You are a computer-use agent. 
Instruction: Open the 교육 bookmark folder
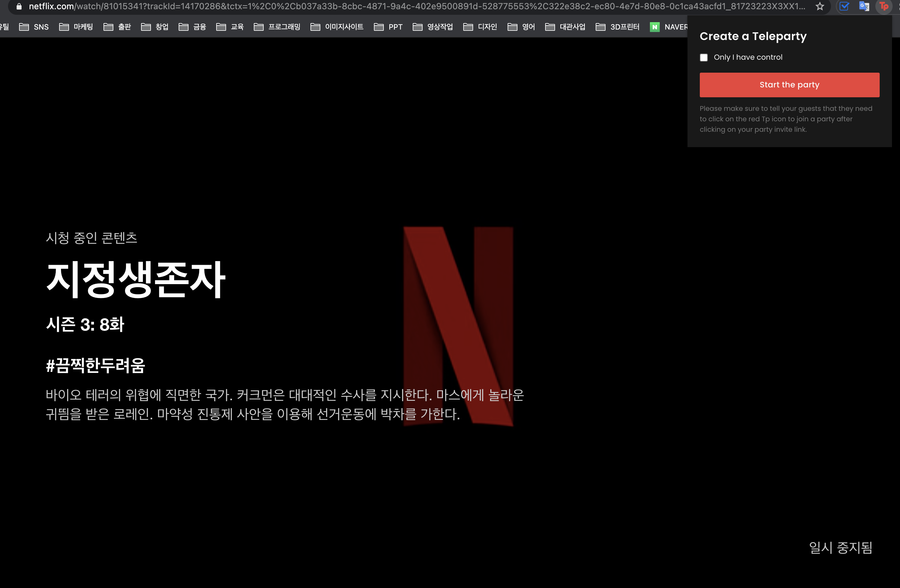pyautogui.click(x=230, y=27)
